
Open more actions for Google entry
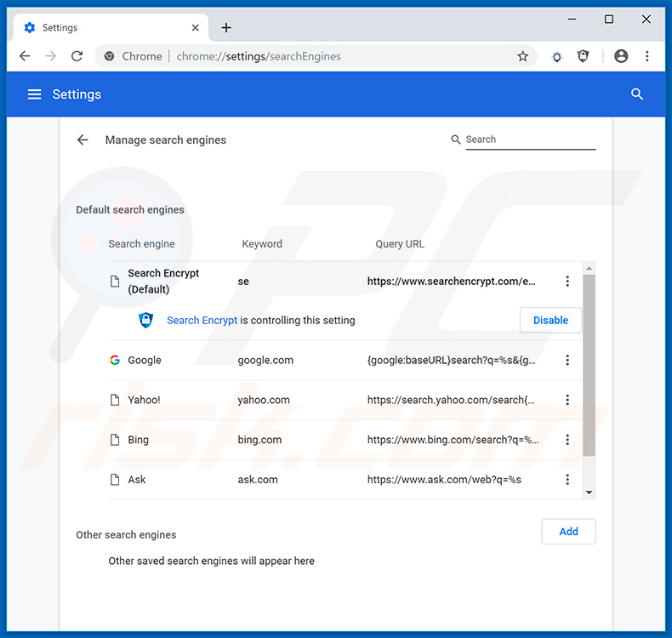pyautogui.click(x=567, y=360)
